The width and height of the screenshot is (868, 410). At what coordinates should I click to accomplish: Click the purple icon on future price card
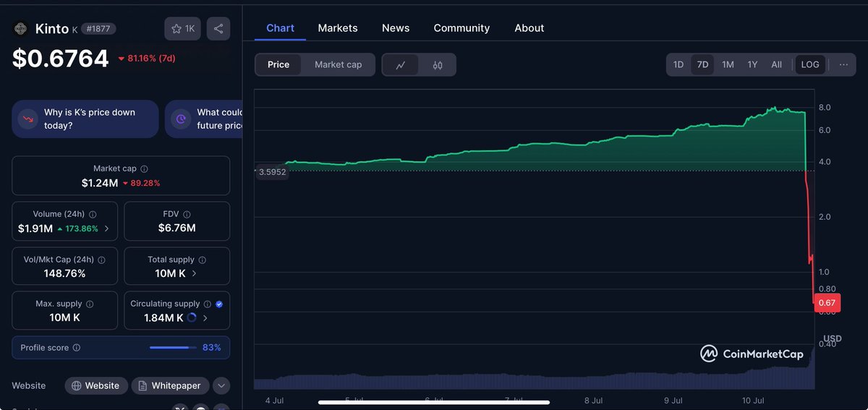coord(181,119)
